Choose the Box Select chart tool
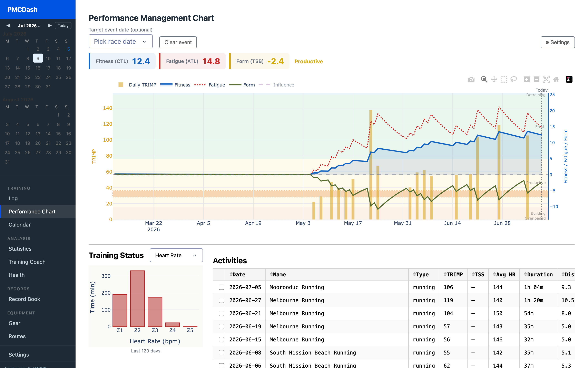The width and height of the screenshot is (588, 368). coord(504,79)
